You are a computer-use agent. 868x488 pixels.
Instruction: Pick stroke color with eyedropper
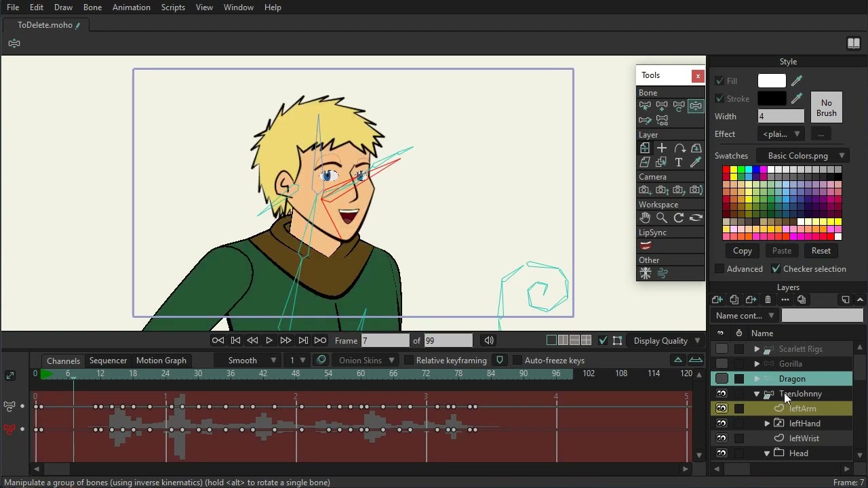[797, 98]
